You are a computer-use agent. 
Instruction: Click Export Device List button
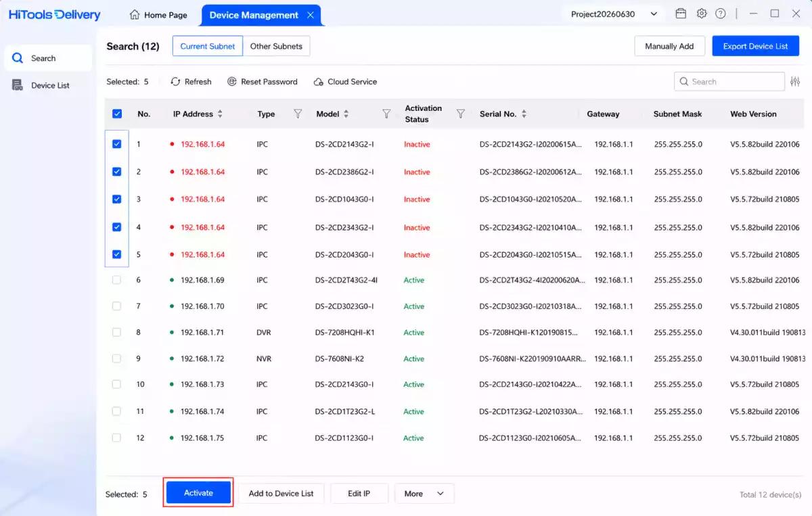(755, 46)
